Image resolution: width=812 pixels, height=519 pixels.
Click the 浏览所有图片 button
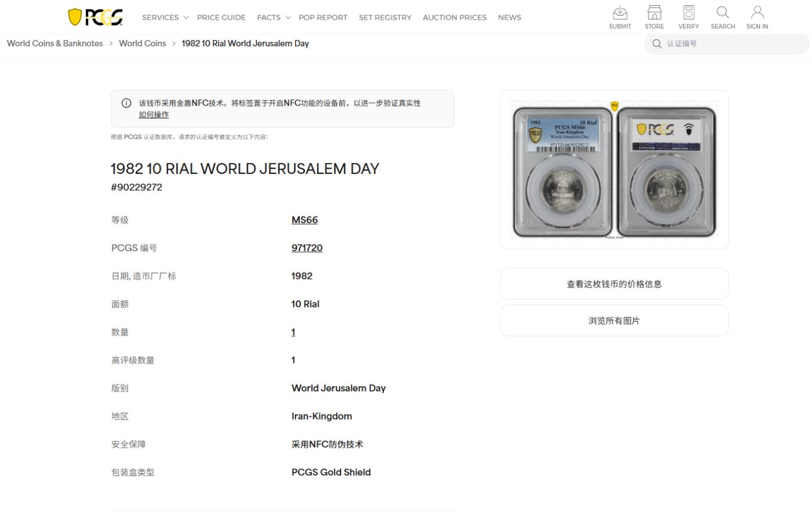click(x=614, y=320)
